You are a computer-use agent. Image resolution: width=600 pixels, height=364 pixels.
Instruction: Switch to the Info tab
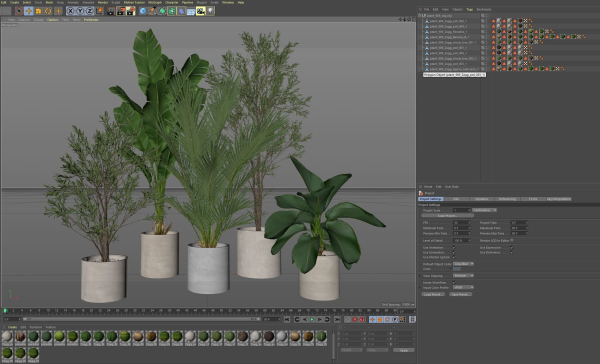456,199
